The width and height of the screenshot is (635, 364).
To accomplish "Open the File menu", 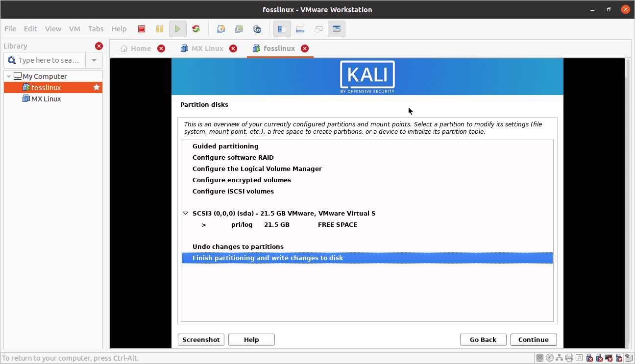I will tap(10, 29).
